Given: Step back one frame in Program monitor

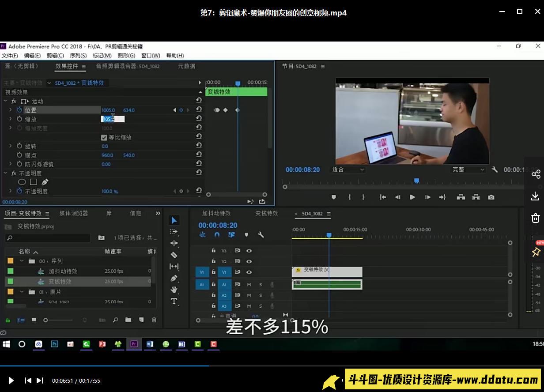Looking at the screenshot, I should [x=397, y=197].
